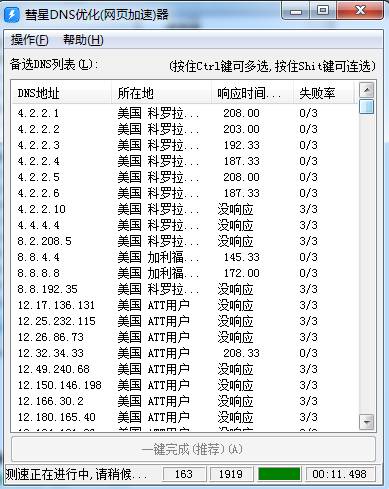389x489 pixels.
Task: Click the elapsed time 00:11.498 field
Action: (x=339, y=474)
